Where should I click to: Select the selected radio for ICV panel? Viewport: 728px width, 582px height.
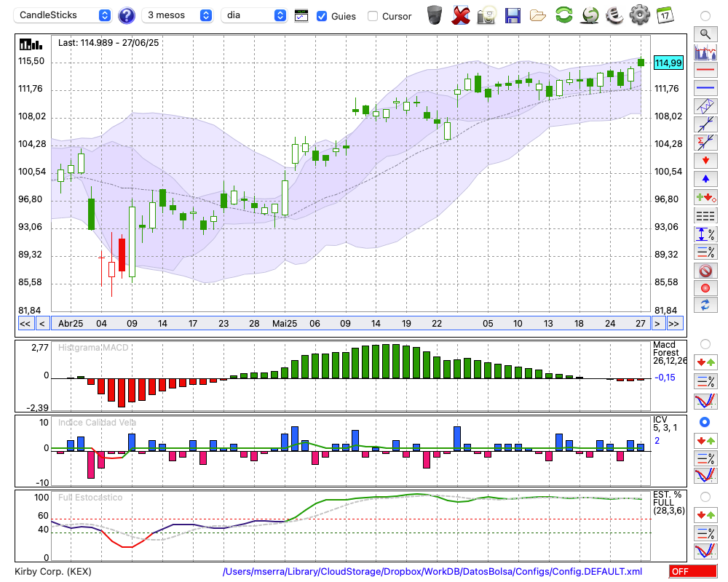pos(705,422)
